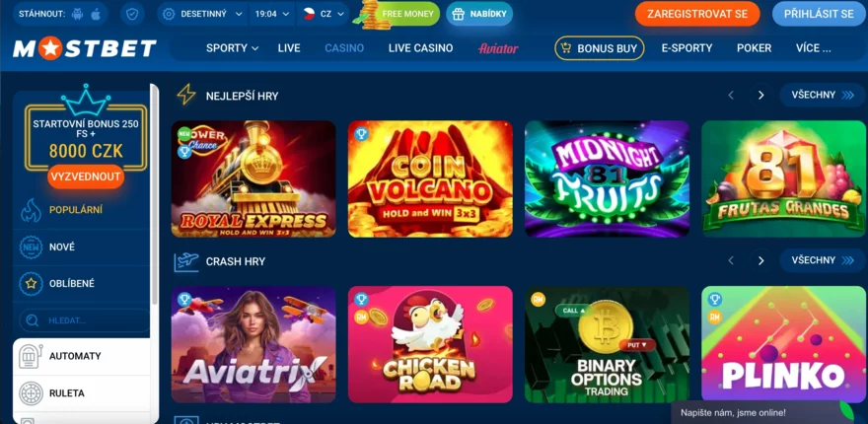Screen dimensions: 868x424
Task: Expand the Desetinný odds format dropdown
Action: coord(203,14)
